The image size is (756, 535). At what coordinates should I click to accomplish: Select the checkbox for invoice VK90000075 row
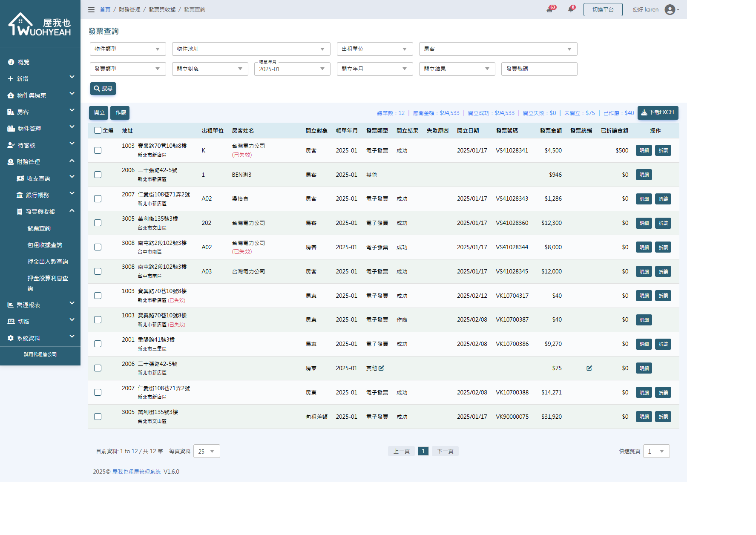[98, 417]
